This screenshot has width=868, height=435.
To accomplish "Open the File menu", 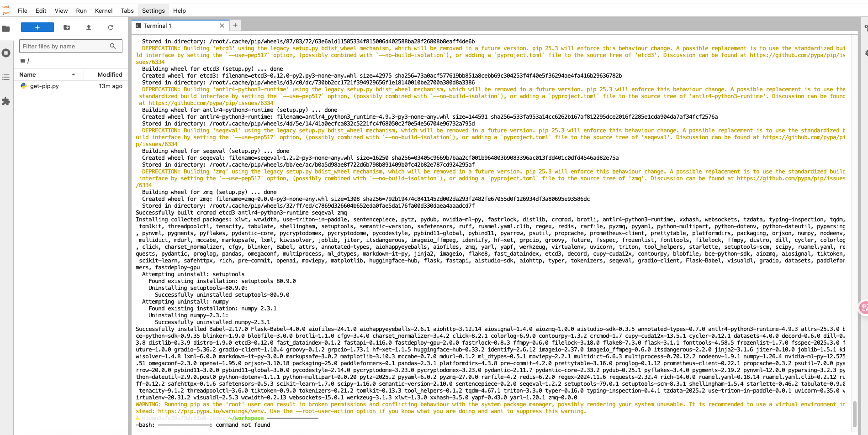I will (x=22, y=10).
